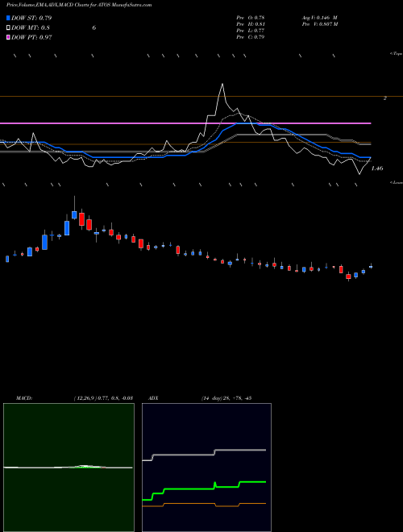This screenshot has height=532, width=403.
Task: Click the '2' price axis label
Action: coord(385,98)
